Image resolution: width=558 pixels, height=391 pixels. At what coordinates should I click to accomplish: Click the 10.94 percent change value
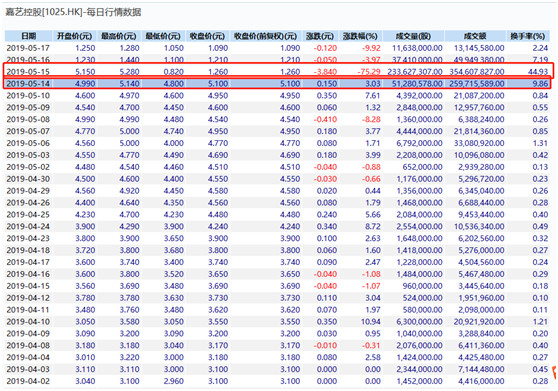[x=370, y=322]
